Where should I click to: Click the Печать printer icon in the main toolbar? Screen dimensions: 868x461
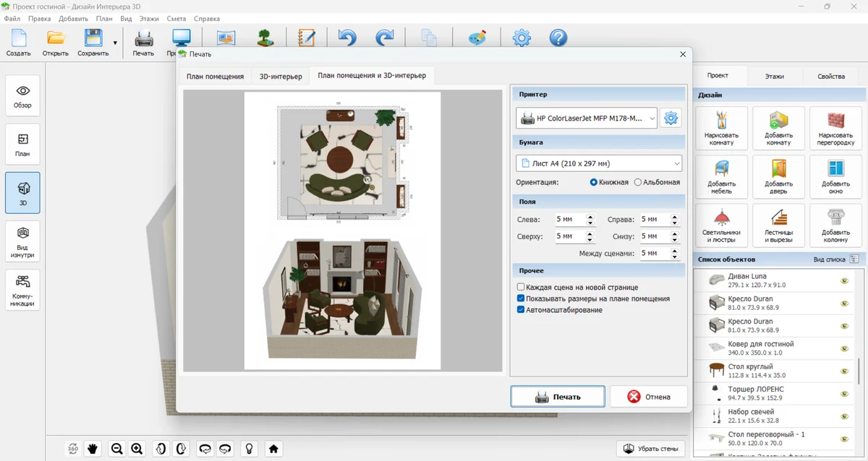[143, 43]
